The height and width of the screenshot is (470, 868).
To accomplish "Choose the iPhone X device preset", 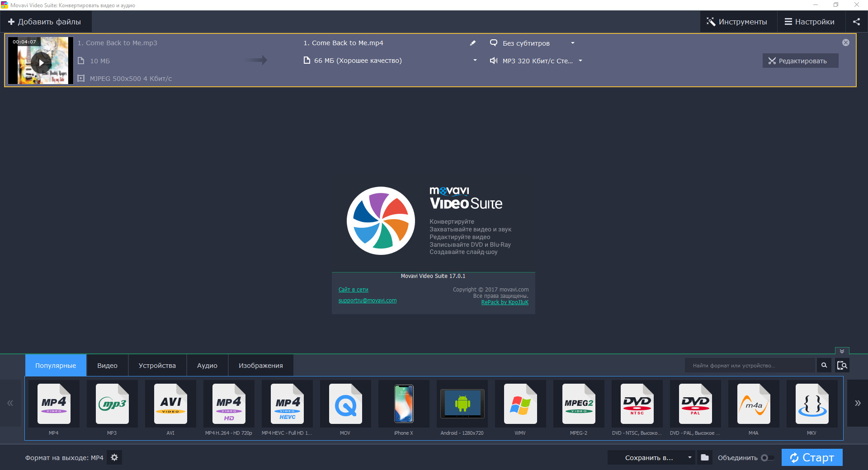I will tap(404, 404).
